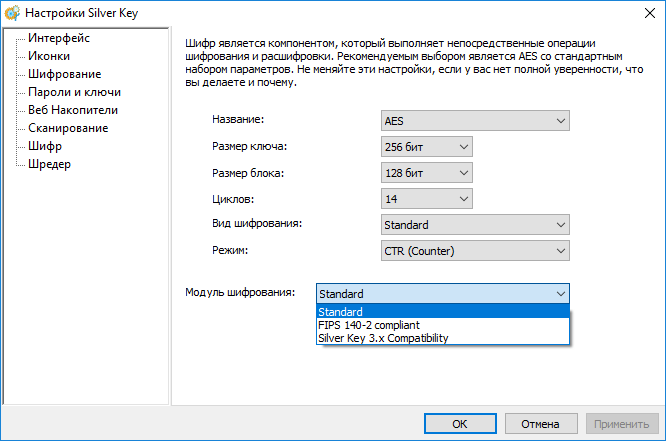
Task: Click the Отмена button
Action: coord(539,423)
